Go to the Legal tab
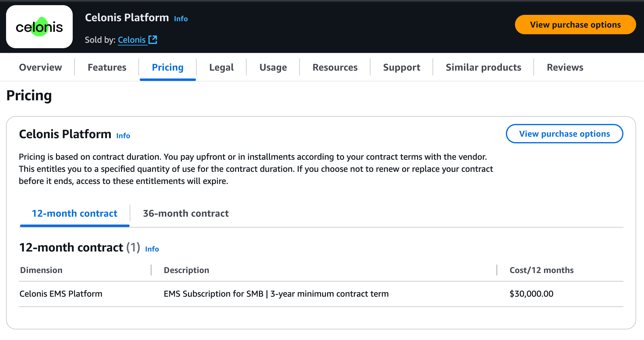Screen dimensions: 644x340 [221, 67]
